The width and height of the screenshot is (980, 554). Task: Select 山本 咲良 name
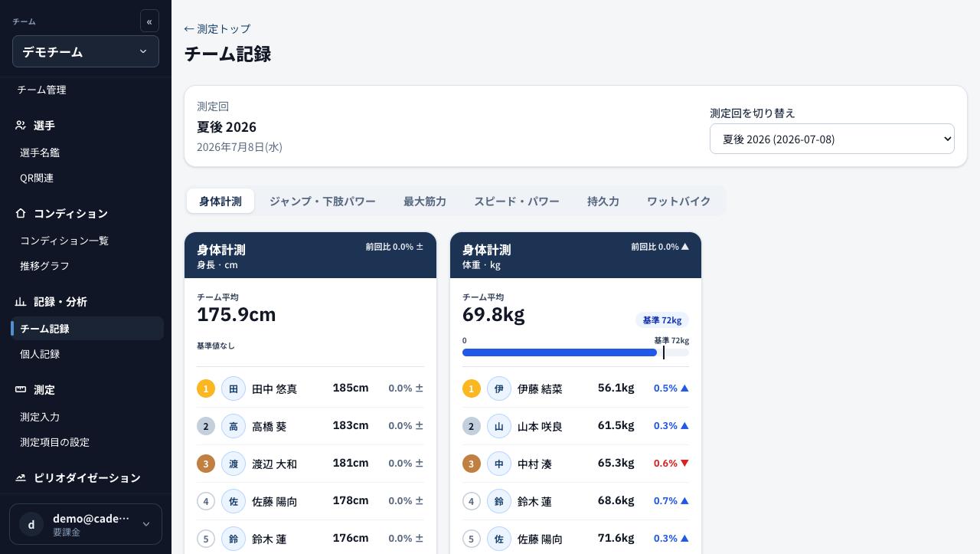click(x=540, y=426)
